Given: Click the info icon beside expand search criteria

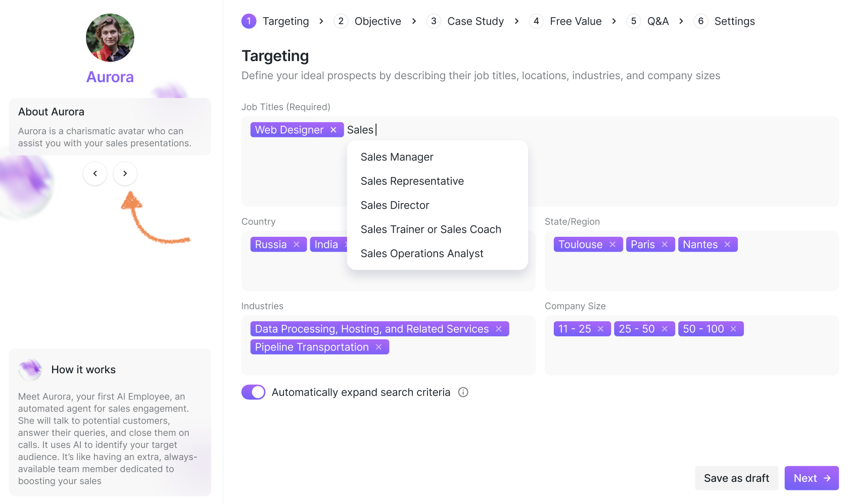Looking at the screenshot, I should tap(463, 392).
